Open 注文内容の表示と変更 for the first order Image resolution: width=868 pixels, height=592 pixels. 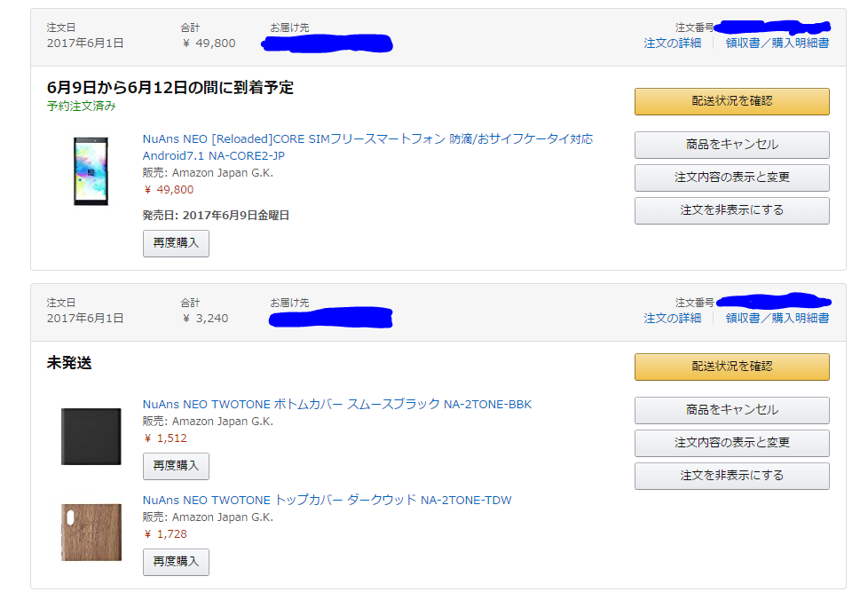click(x=732, y=178)
